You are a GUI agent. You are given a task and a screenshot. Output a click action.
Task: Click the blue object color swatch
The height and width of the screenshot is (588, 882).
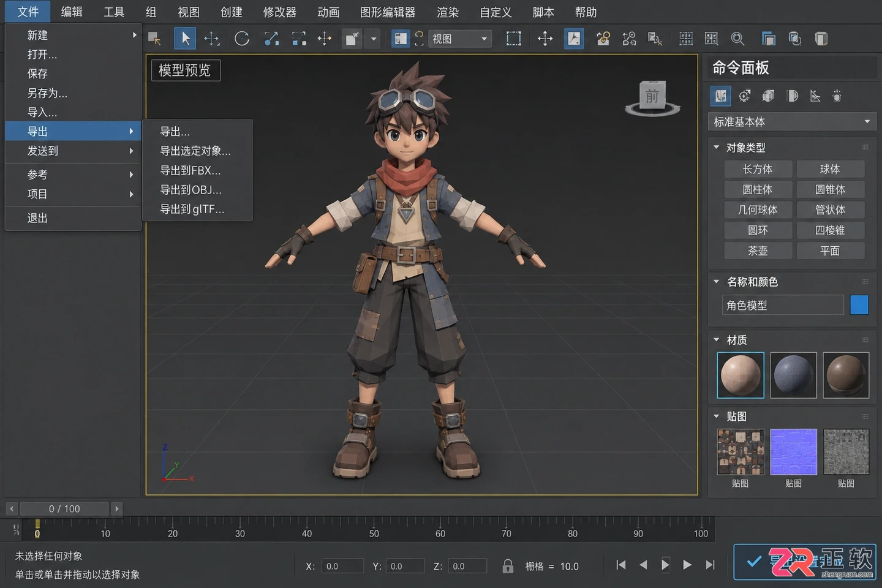(859, 305)
